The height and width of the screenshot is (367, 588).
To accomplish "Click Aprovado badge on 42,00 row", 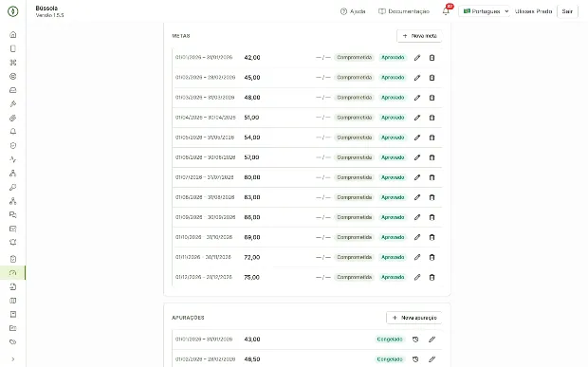I will tap(393, 57).
